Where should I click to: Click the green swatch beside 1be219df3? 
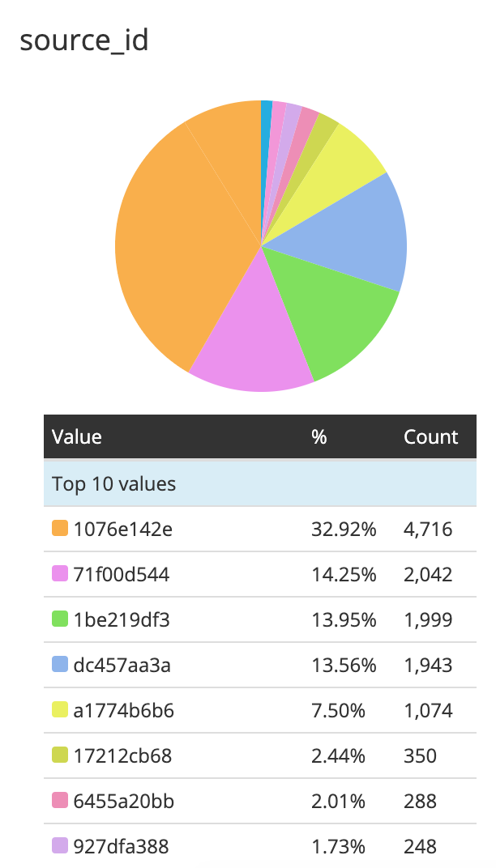click(60, 619)
